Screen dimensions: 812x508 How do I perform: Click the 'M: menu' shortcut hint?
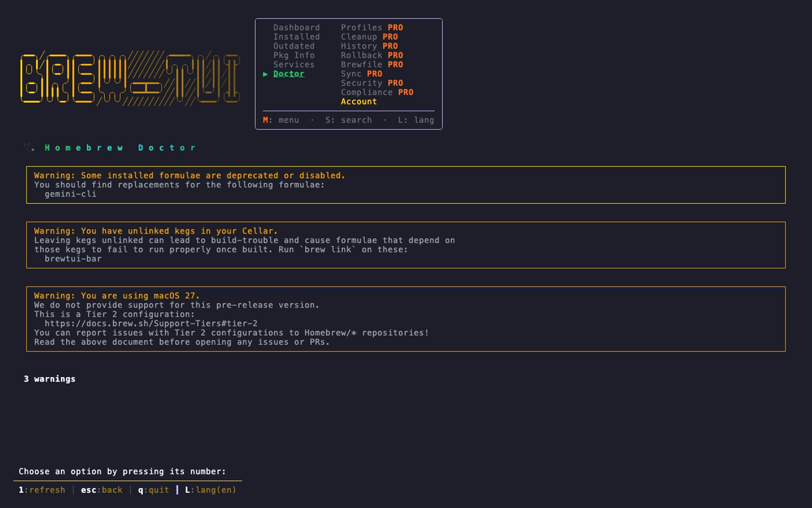click(x=281, y=120)
